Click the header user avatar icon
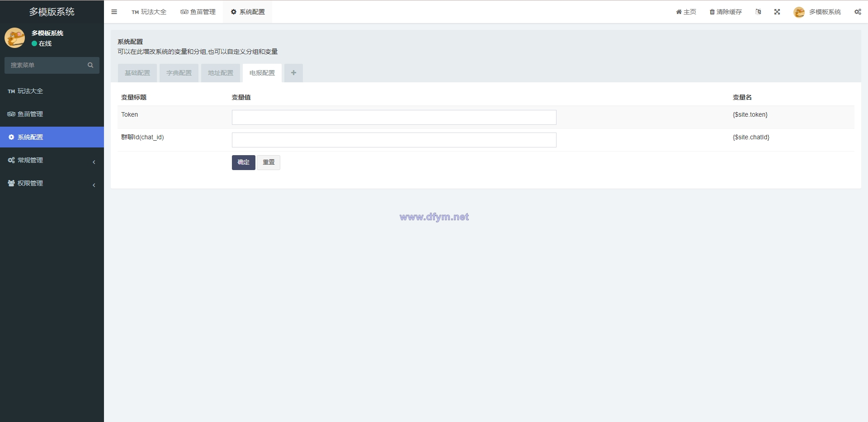Image resolution: width=868 pixels, height=422 pixels. click(x=799, y=12)
